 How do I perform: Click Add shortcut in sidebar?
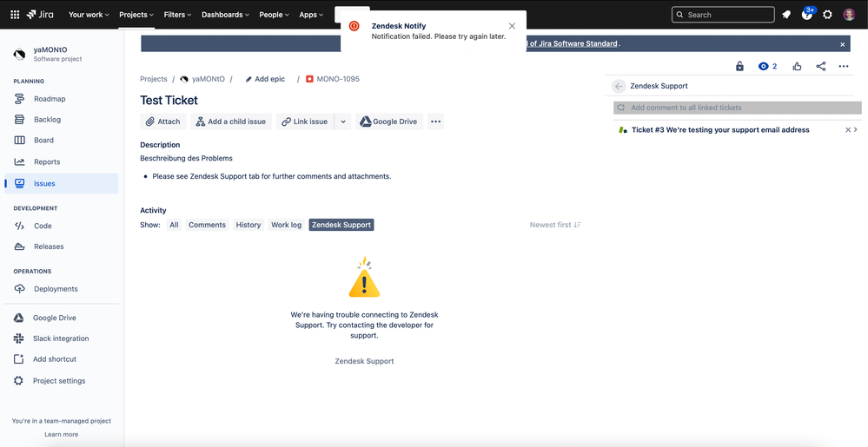point(62,359)
